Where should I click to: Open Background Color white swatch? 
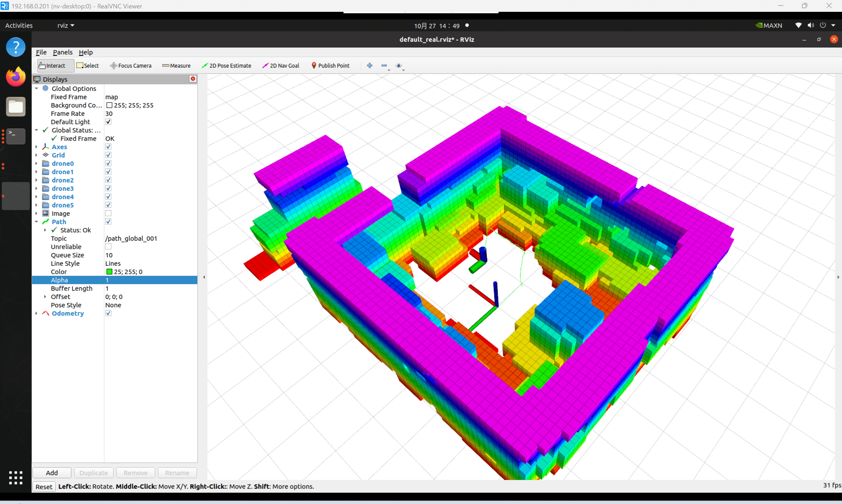point(109,105)
